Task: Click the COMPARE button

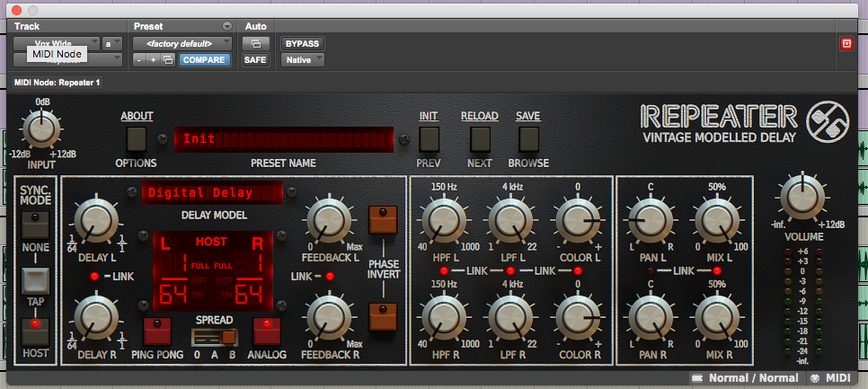Action: pyautogui.click(x=204, y=60)
